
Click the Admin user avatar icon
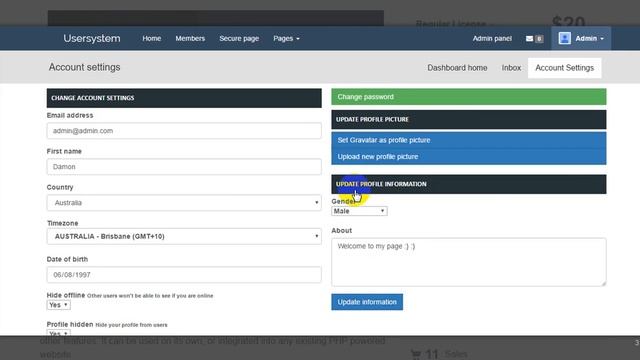pos(564,38)
